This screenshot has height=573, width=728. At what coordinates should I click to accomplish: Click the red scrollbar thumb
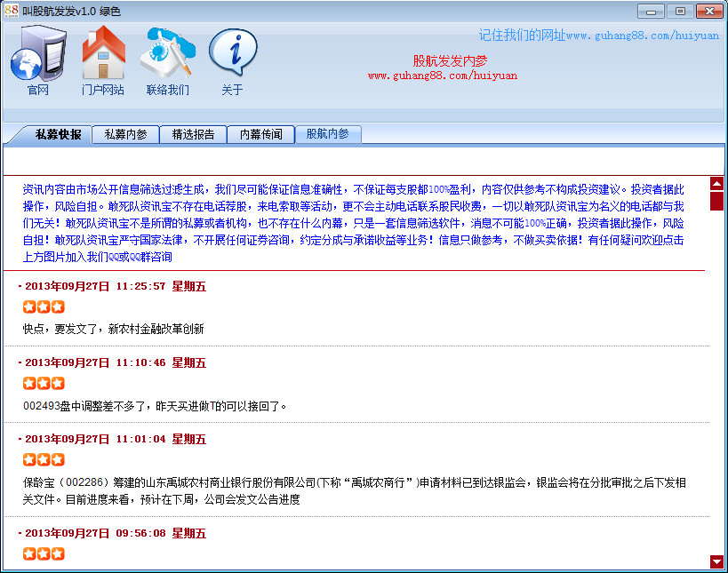pos(716,201)
